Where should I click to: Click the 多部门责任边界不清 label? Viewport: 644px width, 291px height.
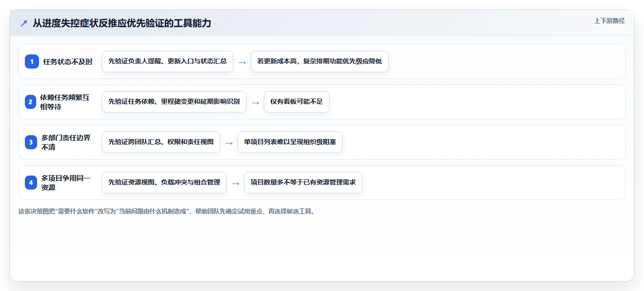(66, 142)
